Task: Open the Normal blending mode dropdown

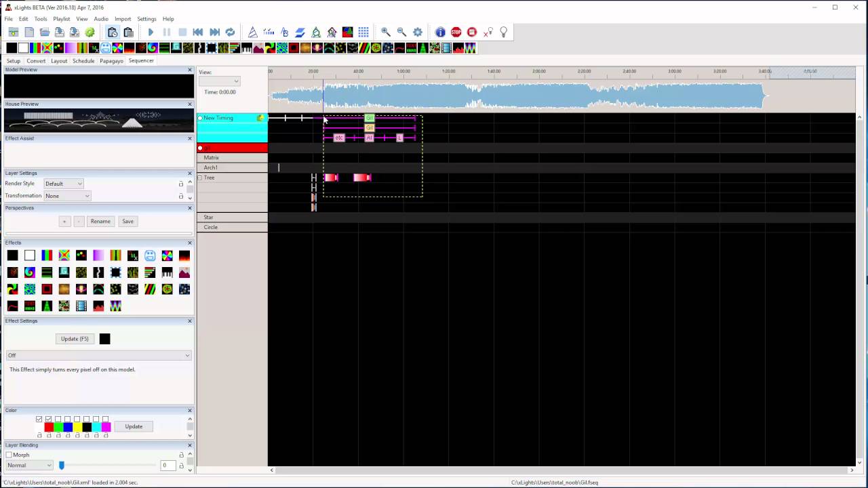Action: pyautogui.click(x=29, y=465)
